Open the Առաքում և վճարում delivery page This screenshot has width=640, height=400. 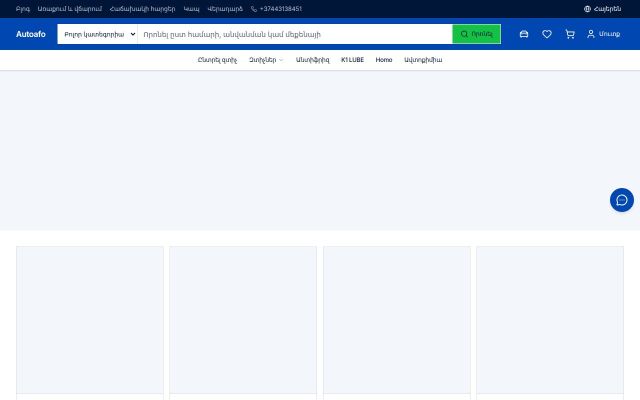click(69, 9)
